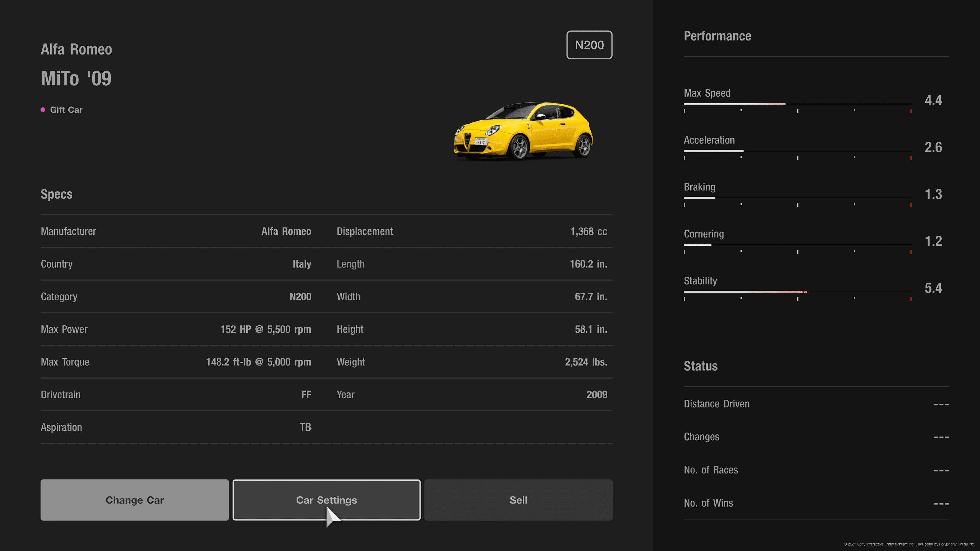Click the MiTo '09 model title
Viewport: 980px width, 551px height.
[x=76, y=78]
